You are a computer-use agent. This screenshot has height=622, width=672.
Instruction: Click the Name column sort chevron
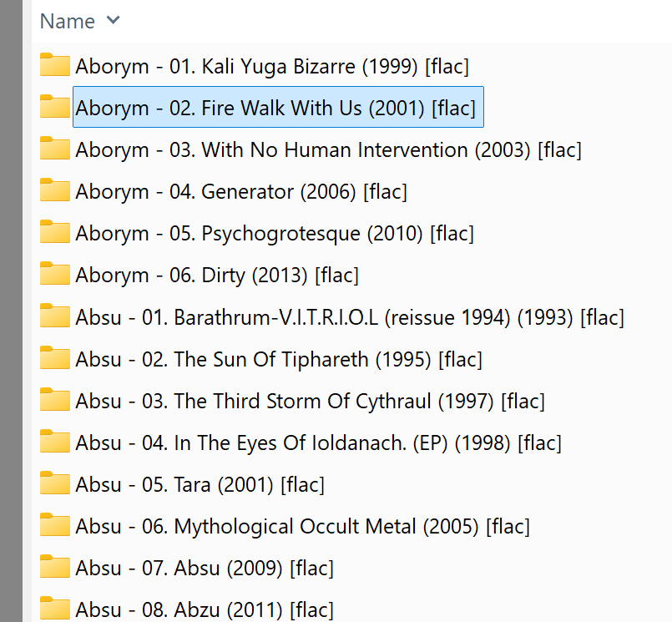tap(113, 21)
